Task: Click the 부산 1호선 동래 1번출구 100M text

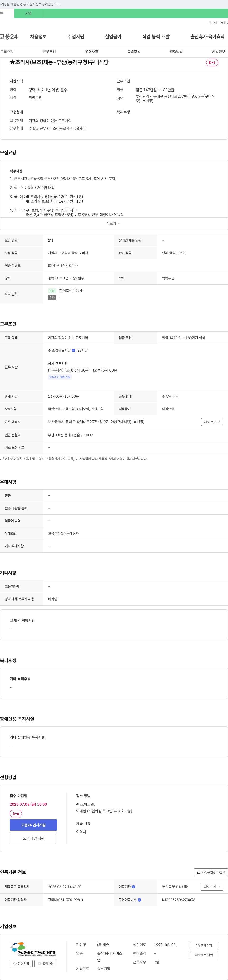Action: 71,435
